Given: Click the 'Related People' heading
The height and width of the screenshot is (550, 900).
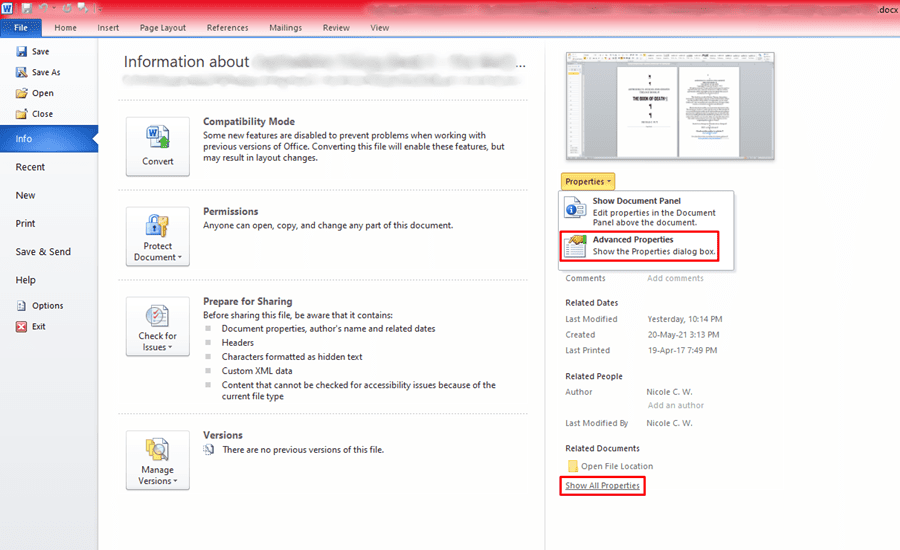Looking at the screenshot, I should 593,377.
